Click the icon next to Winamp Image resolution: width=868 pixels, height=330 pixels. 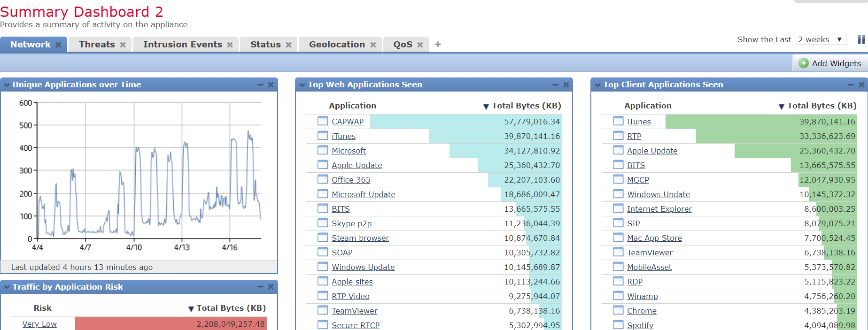pos(618,296)
